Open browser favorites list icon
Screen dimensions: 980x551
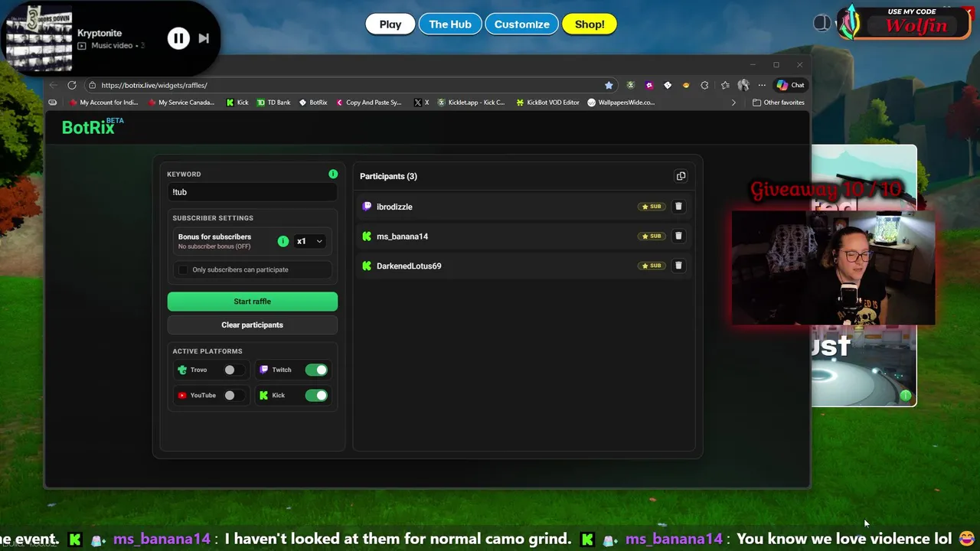tap(724, 85)
